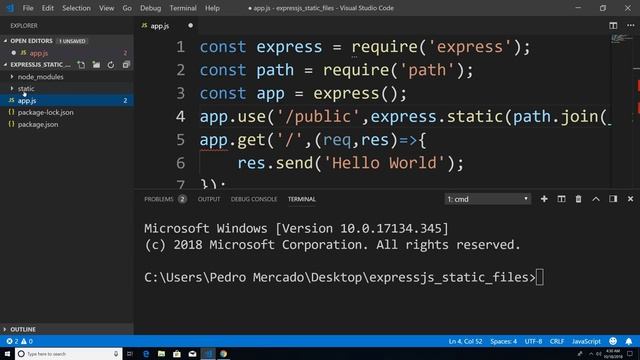Maximize panel size with up chevron
This screenshot has height=360, width=640.
point(596,199)
